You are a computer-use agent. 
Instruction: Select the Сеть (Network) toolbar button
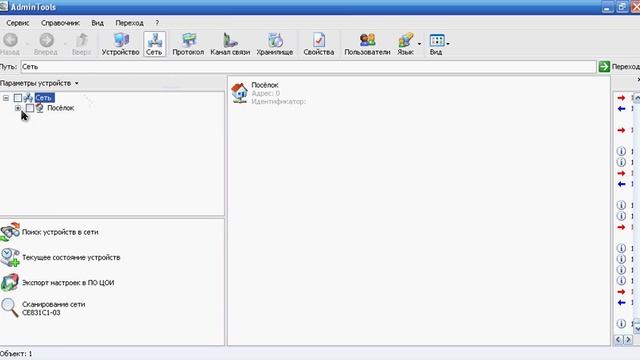154,44
